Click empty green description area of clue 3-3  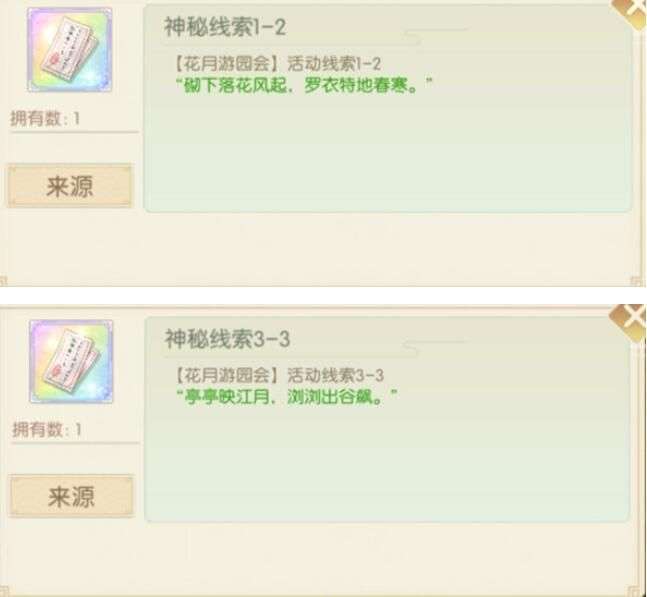coord(388,462)
